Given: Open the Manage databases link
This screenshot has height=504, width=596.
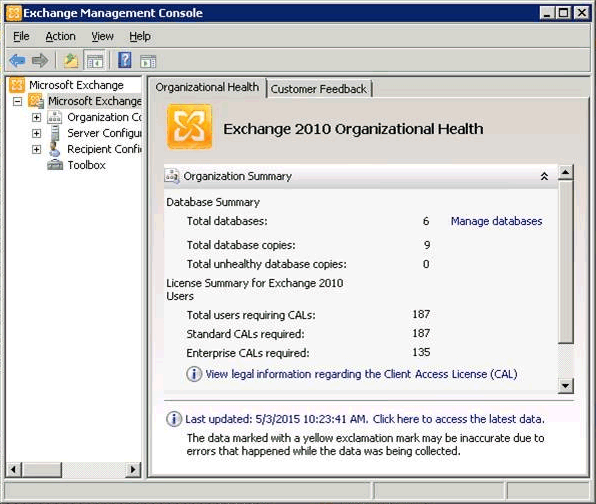Looking at the screenshot, I should pyautogui.click(x=496, y=221).
